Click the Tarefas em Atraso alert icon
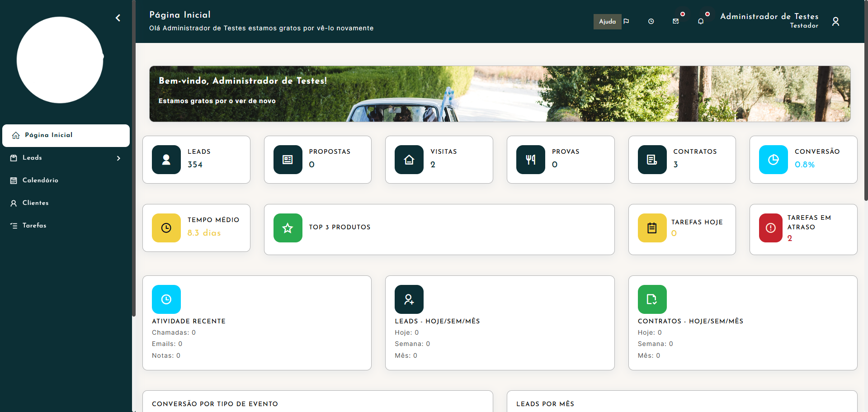The height and width of the screenshot is (412, 868). point(770,228)
